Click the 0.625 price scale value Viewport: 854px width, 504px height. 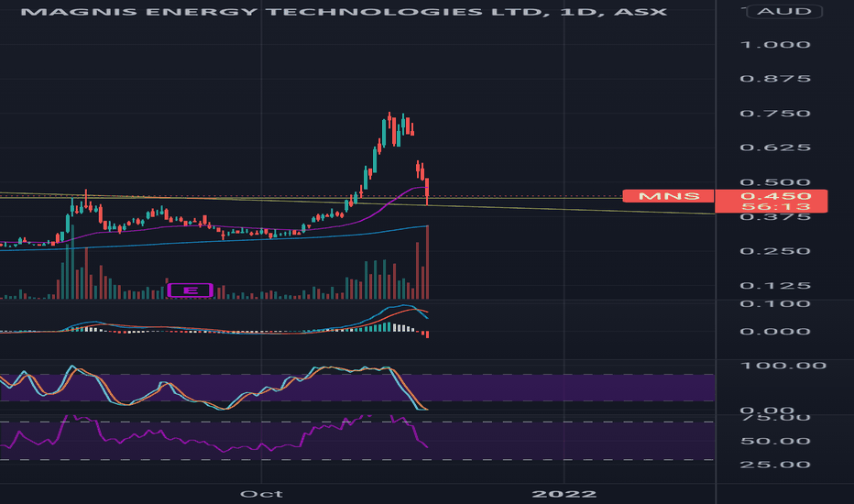click(x=775, y=148)
